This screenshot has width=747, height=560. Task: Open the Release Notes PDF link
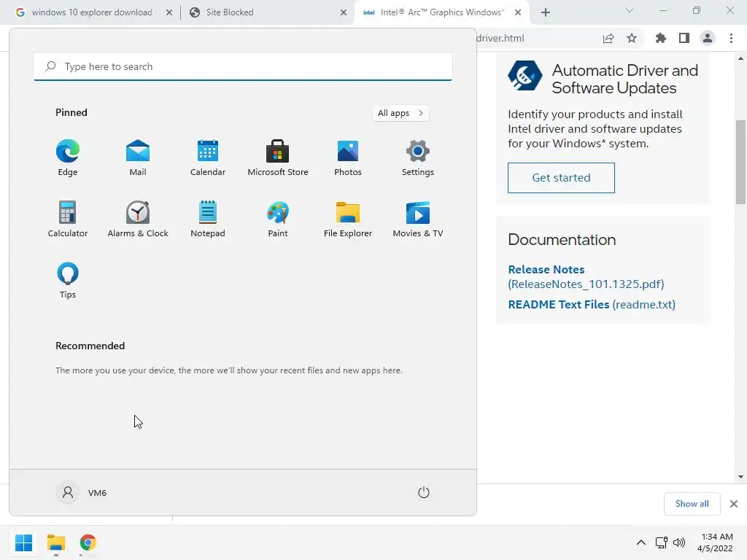pyautogui.click(x=586, y=276)
